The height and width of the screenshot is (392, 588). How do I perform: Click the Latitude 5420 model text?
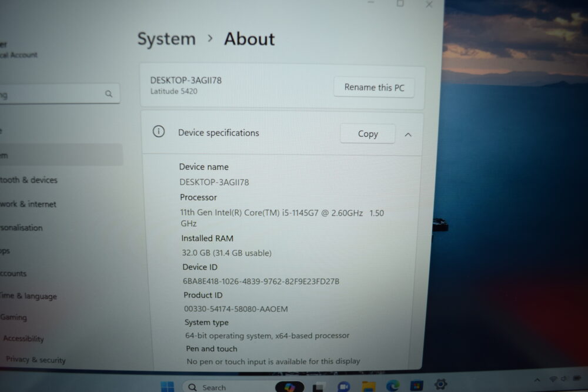(x=173, y=91)
